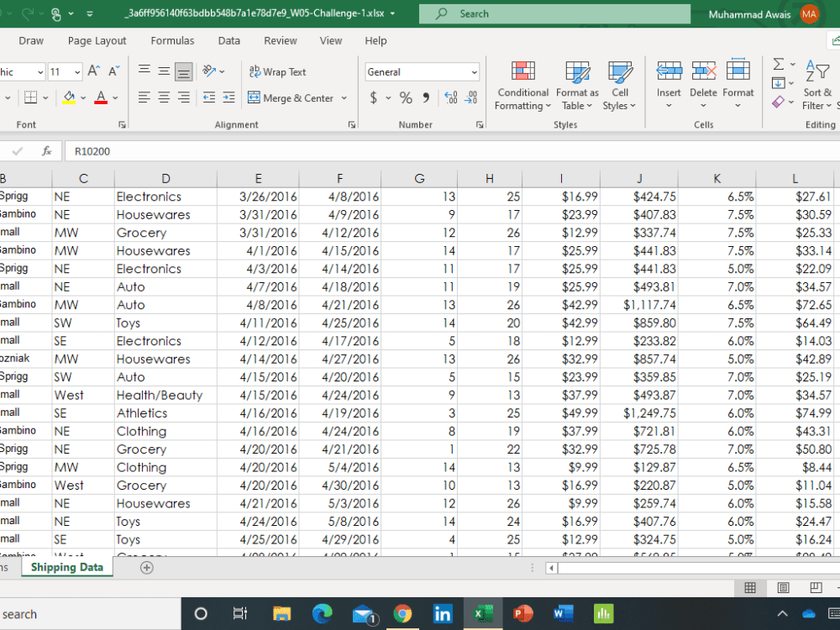Screen dimensions: 840x630
Task: Open Sort & Filter
Action: point(817,86)
